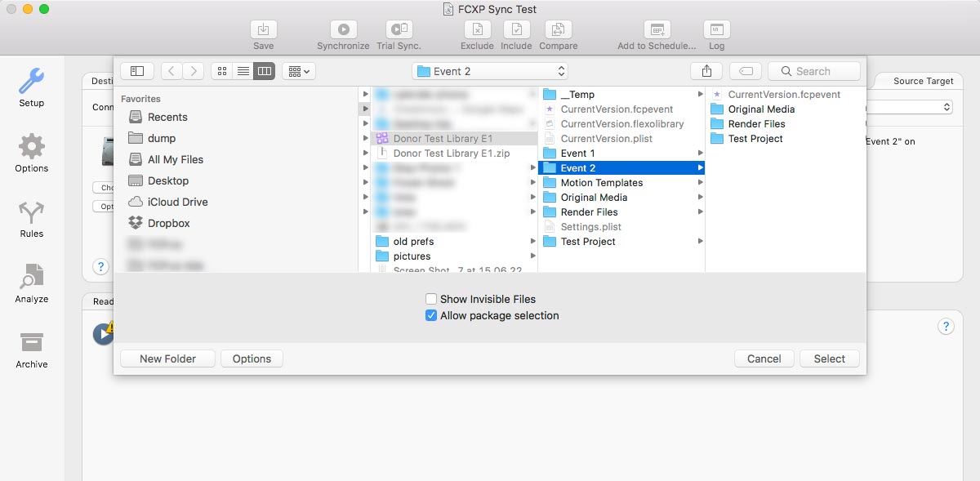Switch to Source Target tab
The height and width of the screenshot is (481, 980).
(x=923, y=81)
